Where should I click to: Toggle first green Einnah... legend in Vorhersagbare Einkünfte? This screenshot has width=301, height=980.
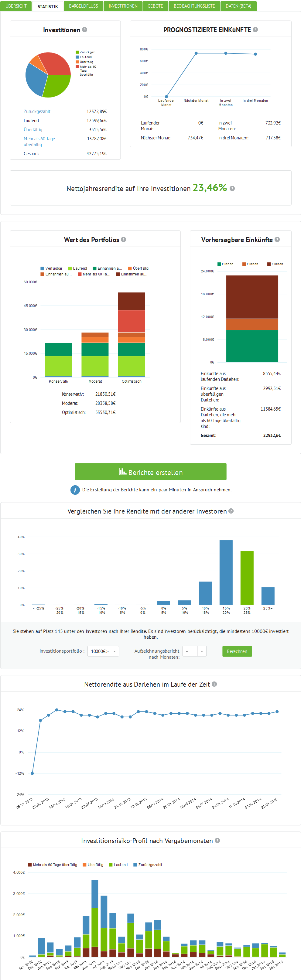click(x=227, y=264)
